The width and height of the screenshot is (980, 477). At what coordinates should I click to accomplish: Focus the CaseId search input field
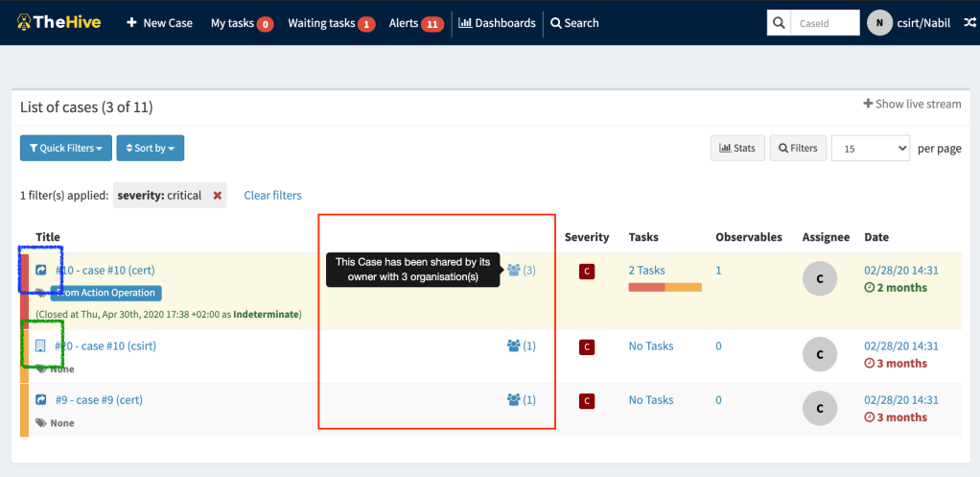pyautogui.click(x=823, y=23)
